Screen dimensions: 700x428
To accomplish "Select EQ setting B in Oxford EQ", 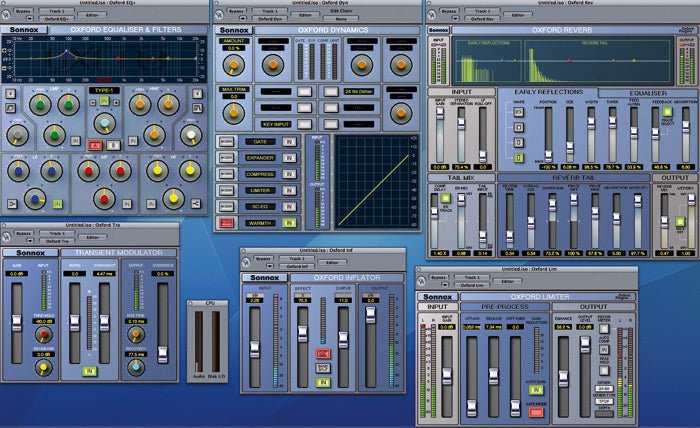I will [113, 145].
